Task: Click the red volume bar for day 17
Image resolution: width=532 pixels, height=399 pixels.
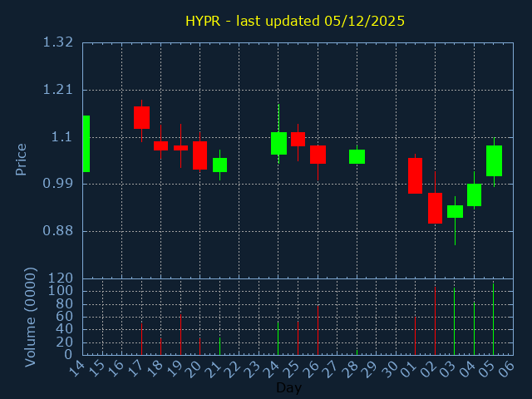Action: click(x=141, y=338)
